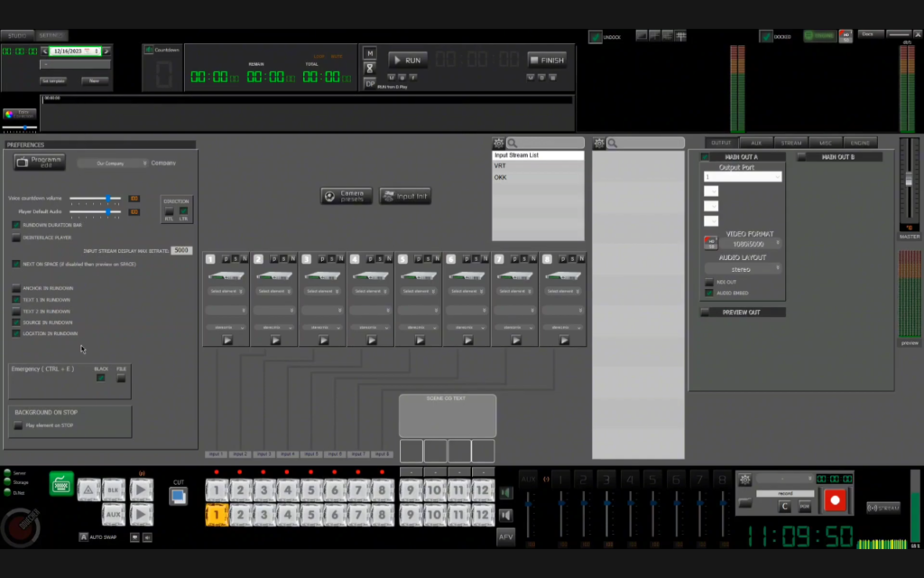Image resolution: width=924 pixels, height=578 pixels.
Task: Play element in input channel 1
Action: click(x=227, y=340)
